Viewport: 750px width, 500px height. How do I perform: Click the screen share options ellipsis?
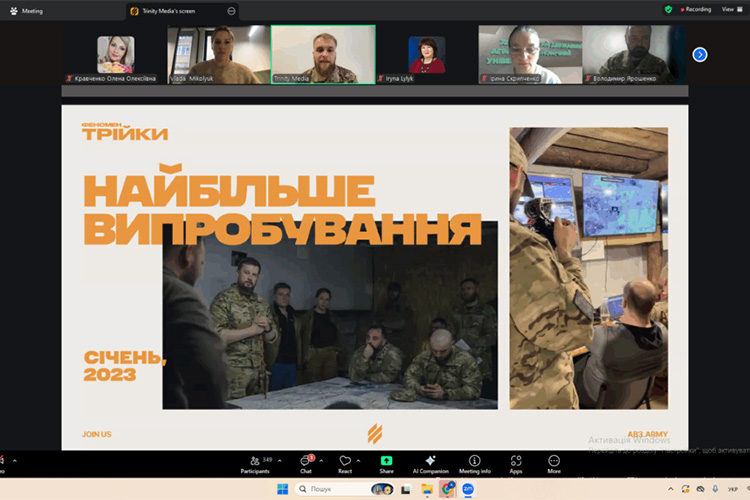click(232, 10)
